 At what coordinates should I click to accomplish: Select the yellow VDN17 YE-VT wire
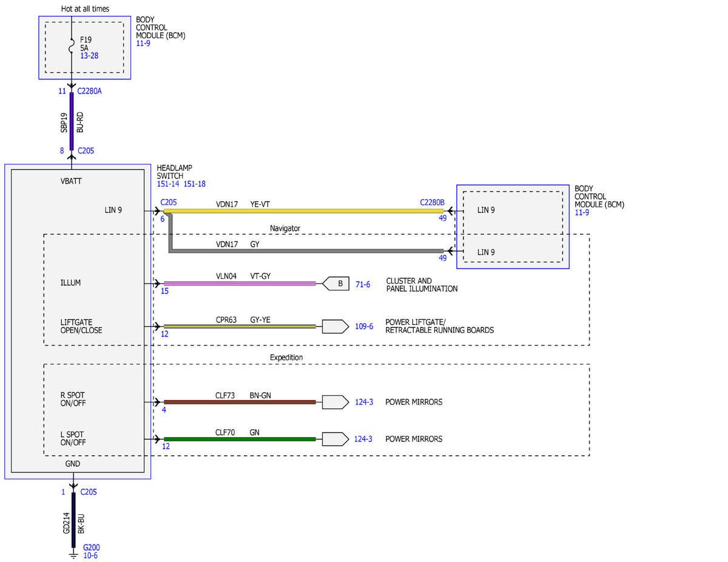click(304, 211)
